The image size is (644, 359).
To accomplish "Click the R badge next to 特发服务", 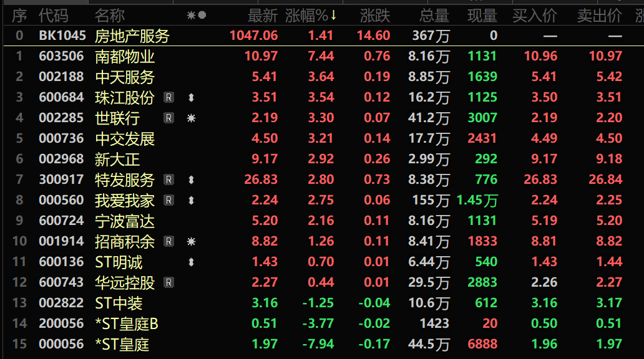I will pos(168,179).
